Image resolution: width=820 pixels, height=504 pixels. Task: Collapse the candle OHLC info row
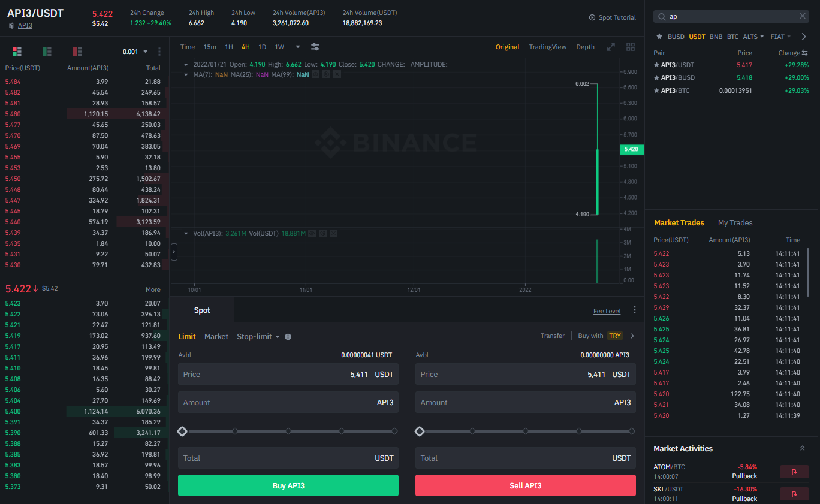[x=186, y=64]
